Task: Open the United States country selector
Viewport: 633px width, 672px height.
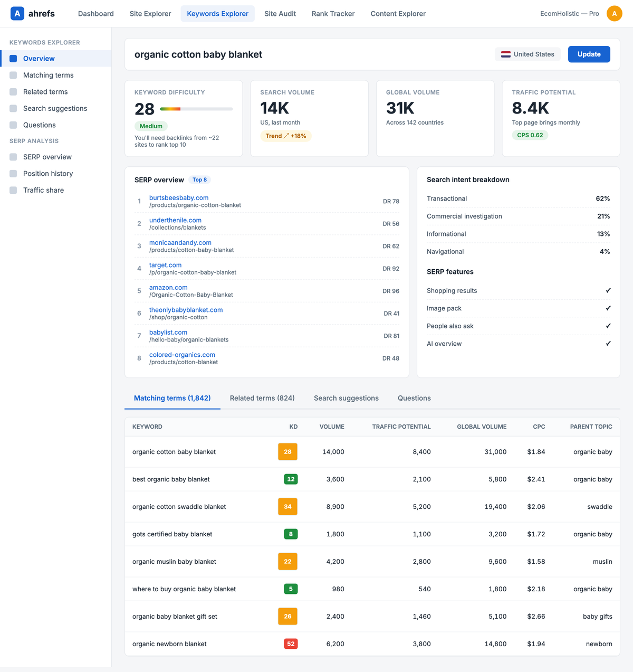Action: coord(527,54)
